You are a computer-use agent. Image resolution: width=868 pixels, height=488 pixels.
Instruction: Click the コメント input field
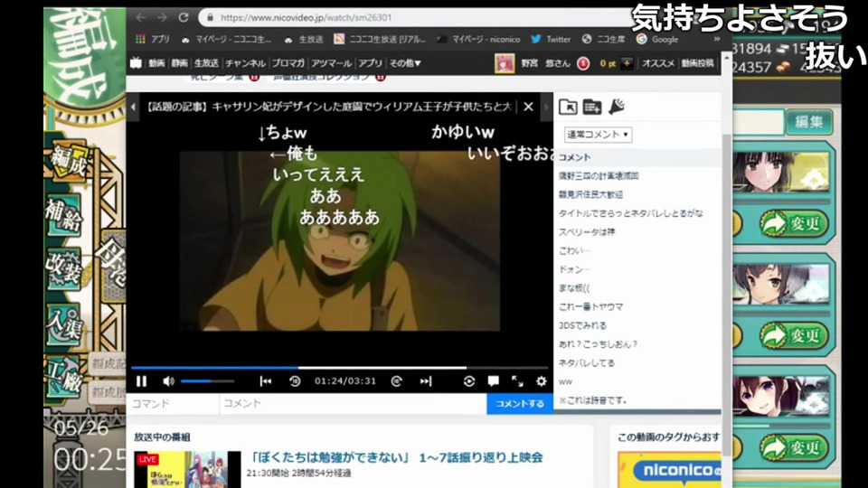click(354, 404)
